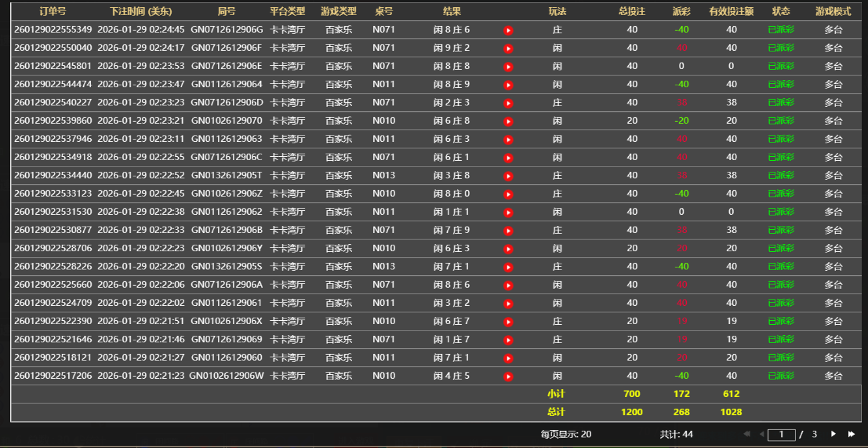Screen dimensions: 868x448
Task: Click the play icon on the 02:23:23 row
Action: (x=508, y=103)
